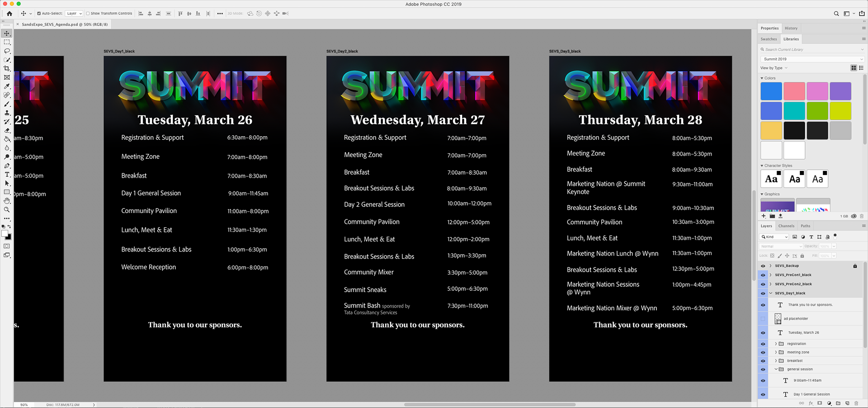
Task: Switch to the Channels tab
Action: [786, 226]
